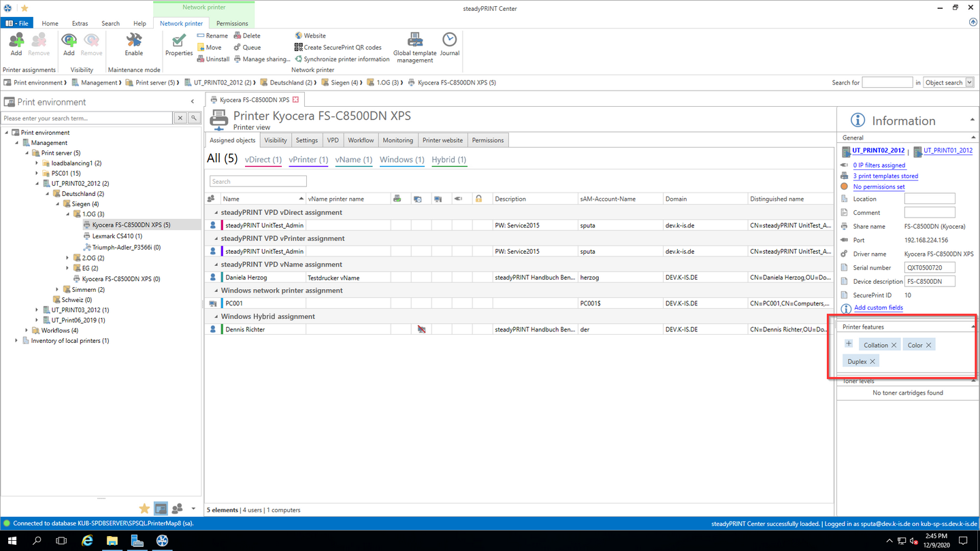Open Internet Explorer from taskbar
Screen dimensions: 980x551
87,541
